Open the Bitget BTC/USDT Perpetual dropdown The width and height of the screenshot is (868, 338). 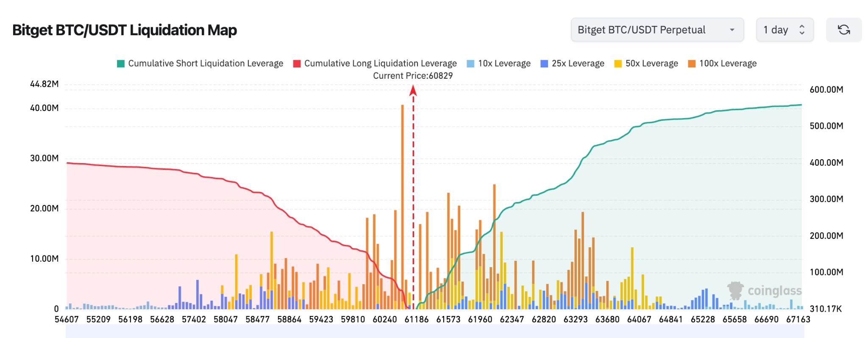(x=657, y=30)
